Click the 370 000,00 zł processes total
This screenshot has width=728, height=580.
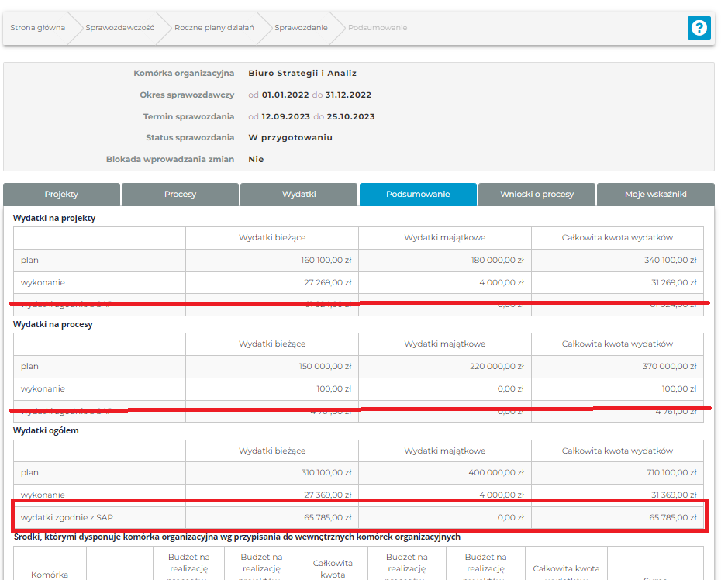[670, 367]
